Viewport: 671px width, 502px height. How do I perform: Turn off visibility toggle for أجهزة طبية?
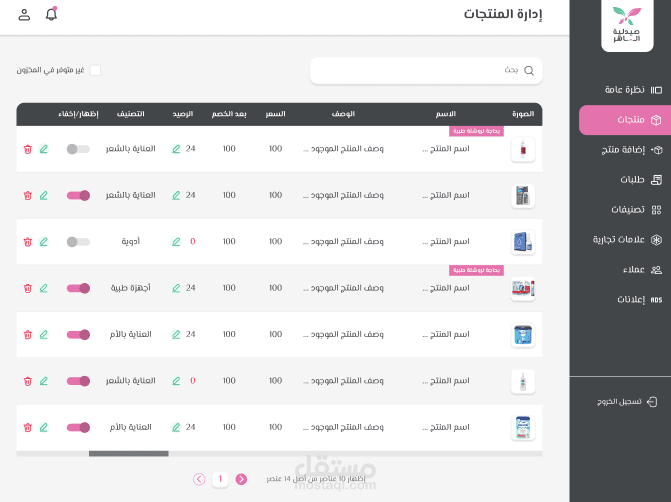(x=78, y=288)
